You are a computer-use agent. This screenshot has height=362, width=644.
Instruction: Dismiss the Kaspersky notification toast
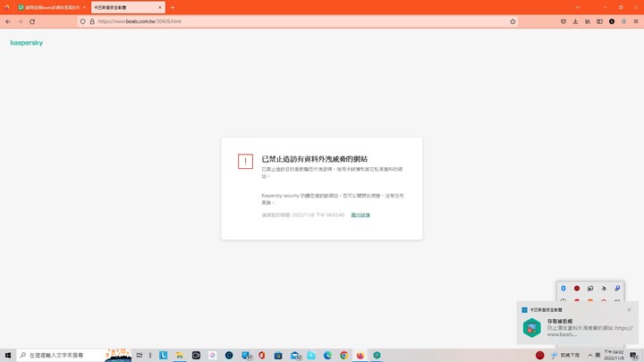pos(629,310)
